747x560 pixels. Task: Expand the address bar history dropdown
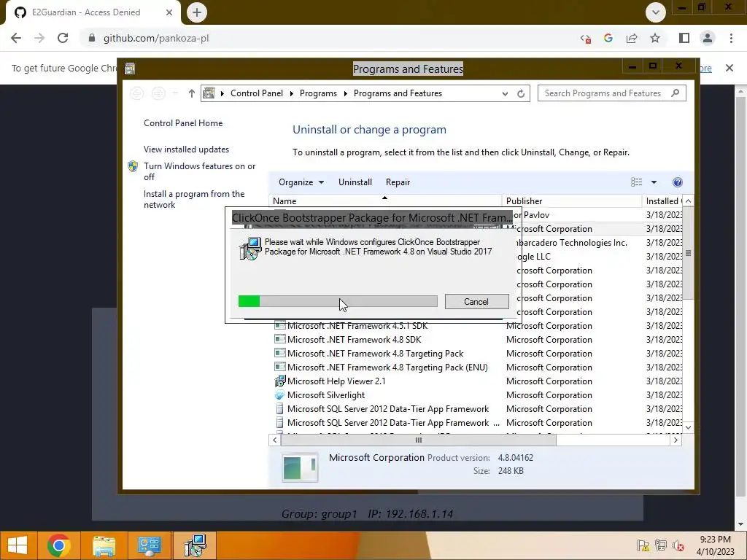click(x=505, y=93)
